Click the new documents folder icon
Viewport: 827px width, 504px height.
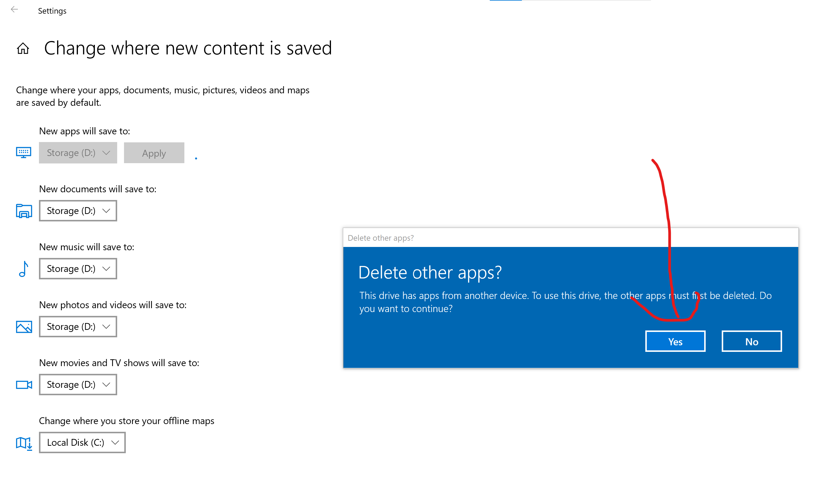pos(24,211)
